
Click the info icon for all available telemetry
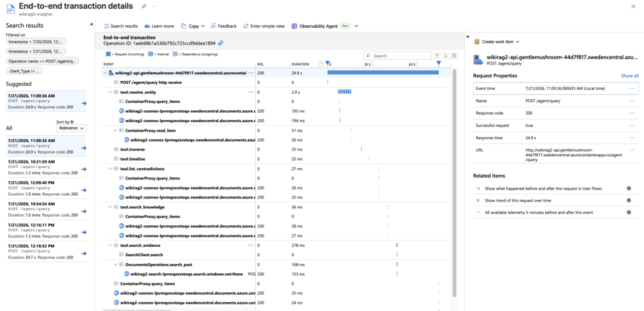click(x=629, y=212)
